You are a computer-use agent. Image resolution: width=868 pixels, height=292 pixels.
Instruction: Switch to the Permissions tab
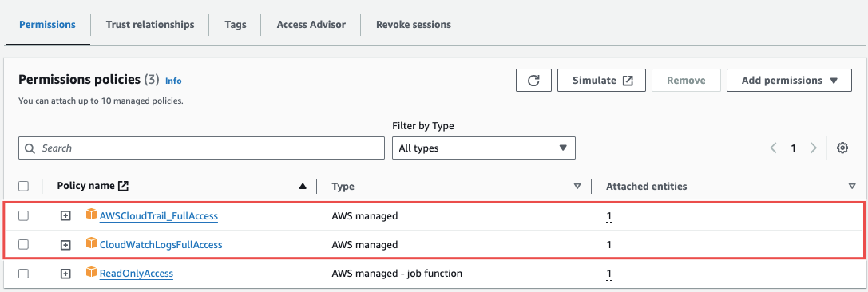[47, 24]
